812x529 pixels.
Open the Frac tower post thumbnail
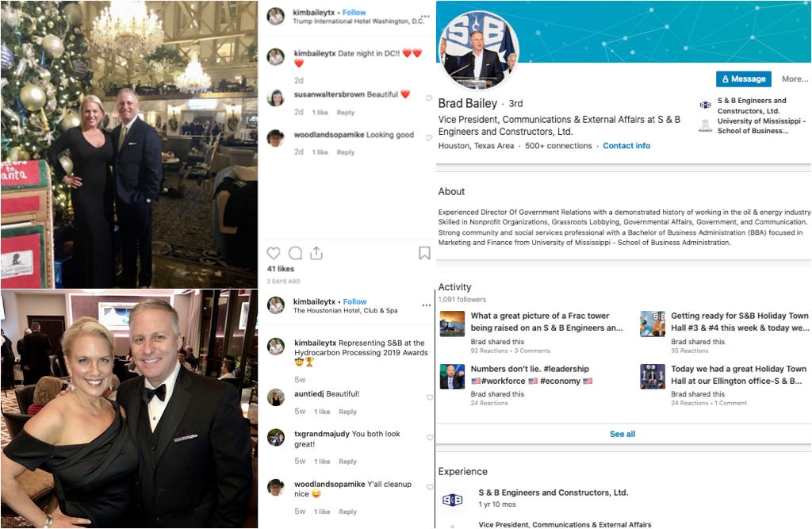pos(452,324)
